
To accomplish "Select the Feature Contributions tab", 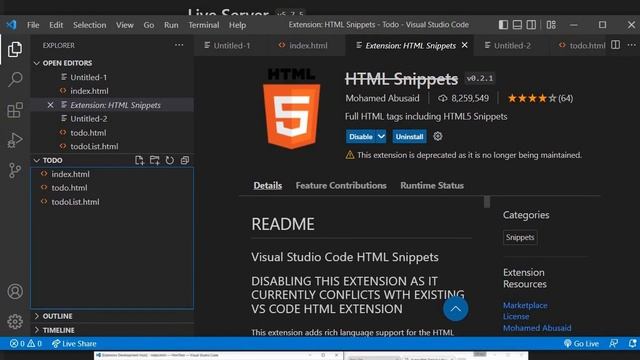I will click(x=341, y=185).
